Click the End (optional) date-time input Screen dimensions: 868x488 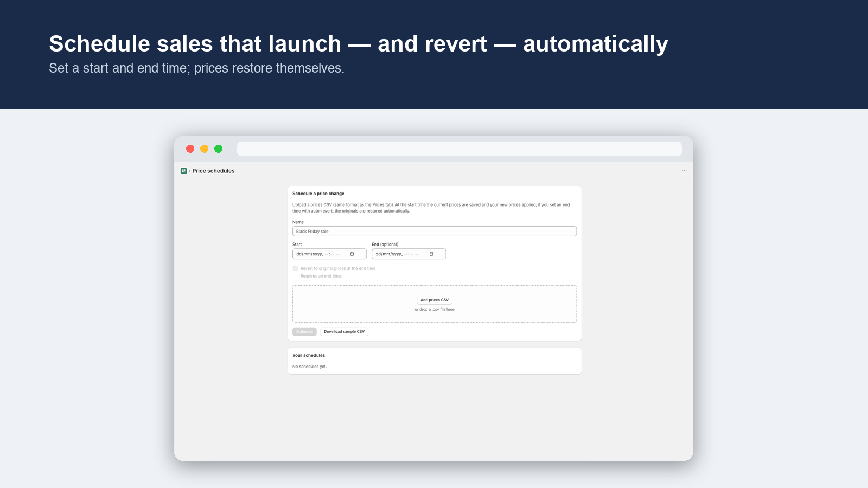click(x=409, y=254)
